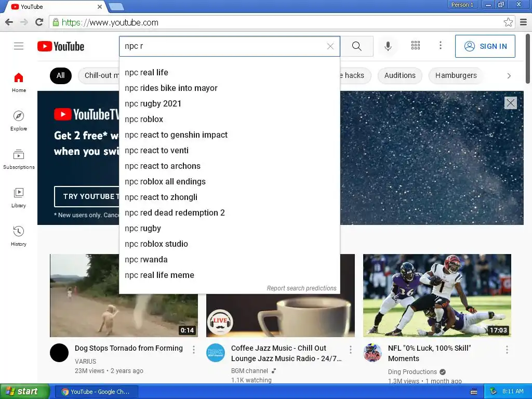The image size is (532, 399).
Task: Choose suggestion 'npc react to zhongli'
Action: click(x=229, y=197)
